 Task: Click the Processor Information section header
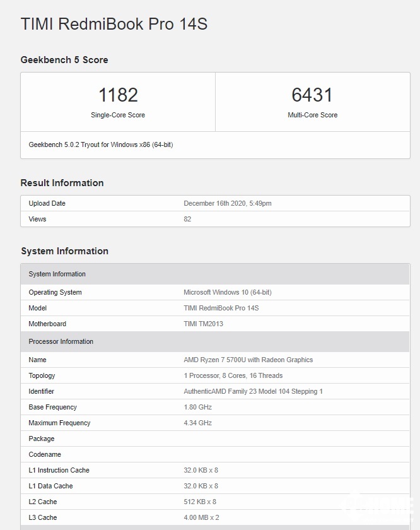point(61,341)
